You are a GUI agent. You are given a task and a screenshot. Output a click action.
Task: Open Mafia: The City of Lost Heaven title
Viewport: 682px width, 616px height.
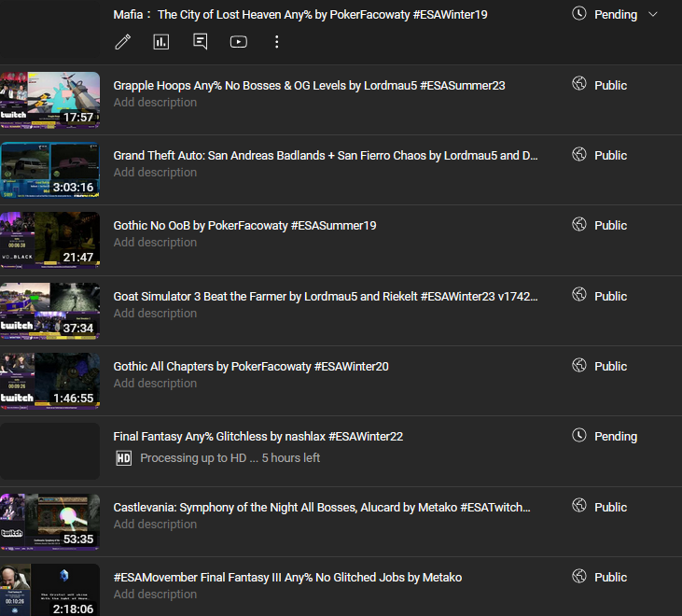(300, 14)
